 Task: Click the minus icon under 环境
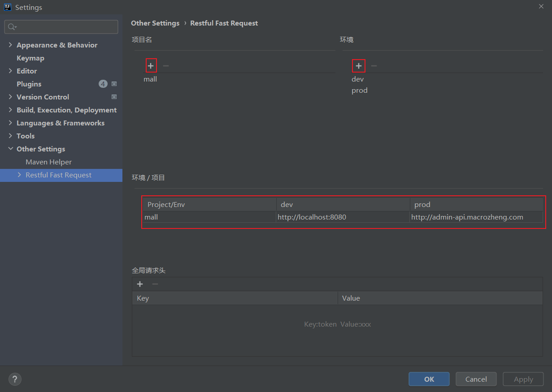click(374, 66)
